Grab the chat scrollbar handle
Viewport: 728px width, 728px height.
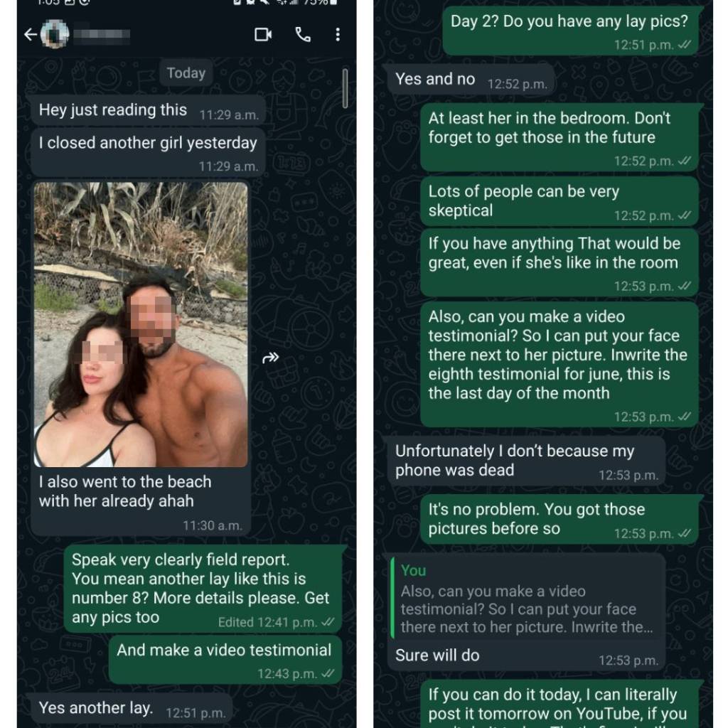(x=345, y=88)
